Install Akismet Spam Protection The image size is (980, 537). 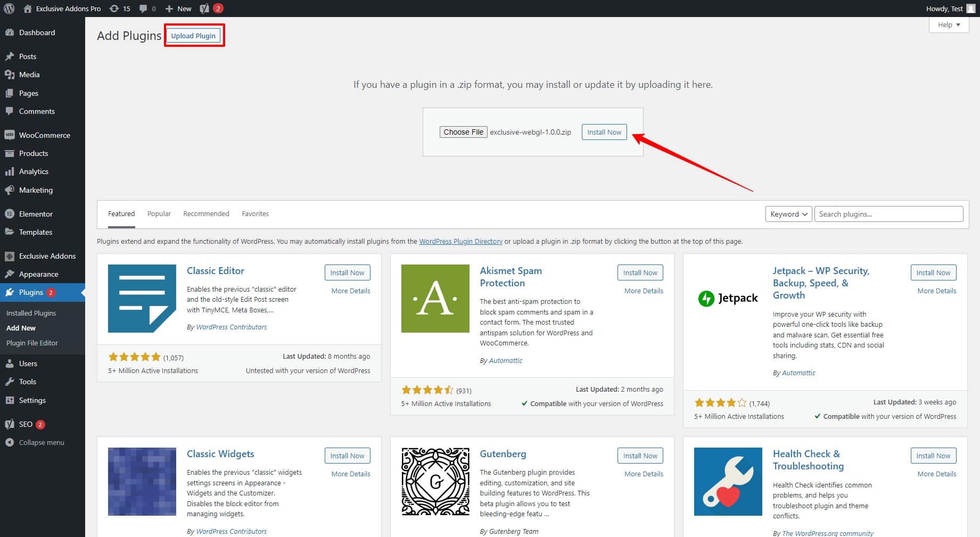pyautogui.click(x=640, y=272)
